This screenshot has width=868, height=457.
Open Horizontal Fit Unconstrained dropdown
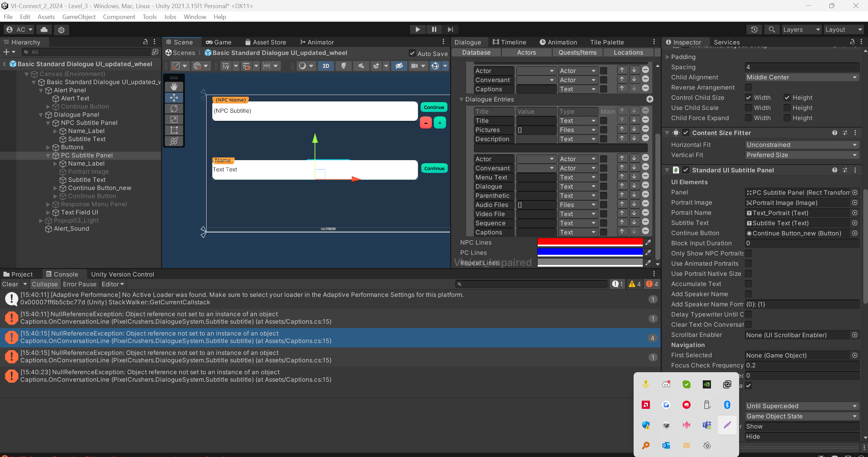point(802,145)
